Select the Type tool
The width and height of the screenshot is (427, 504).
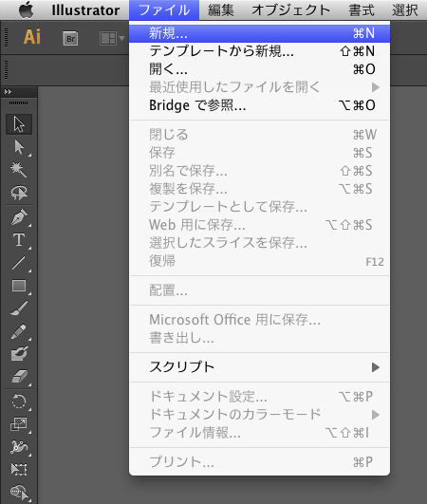tap(19, 240)
